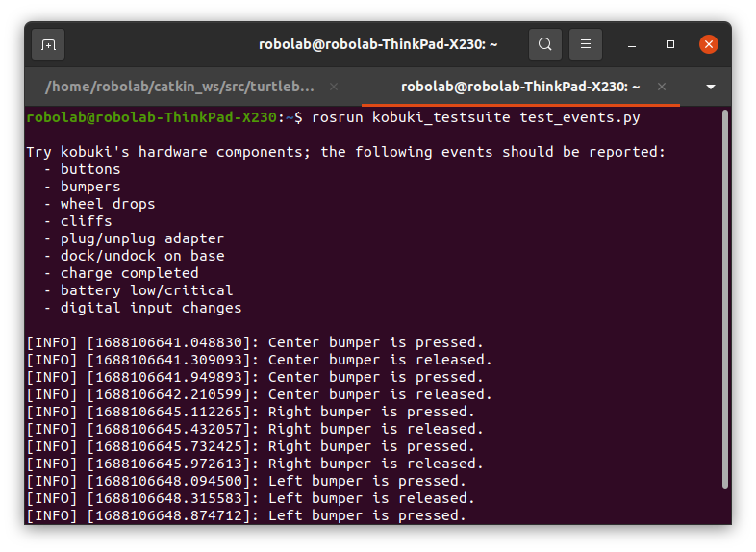This screenshot has width=756, height=552.
Task: Open a new terminal tab
Action: [48, 44]
